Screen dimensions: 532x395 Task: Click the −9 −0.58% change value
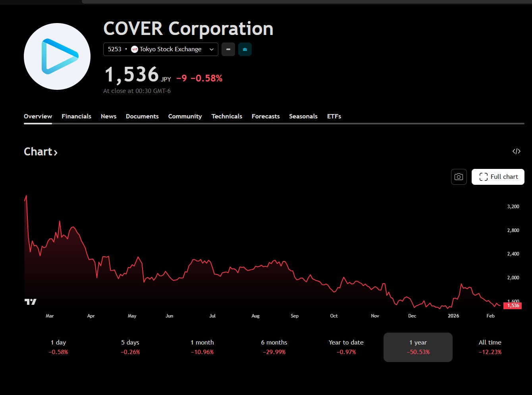199,78
